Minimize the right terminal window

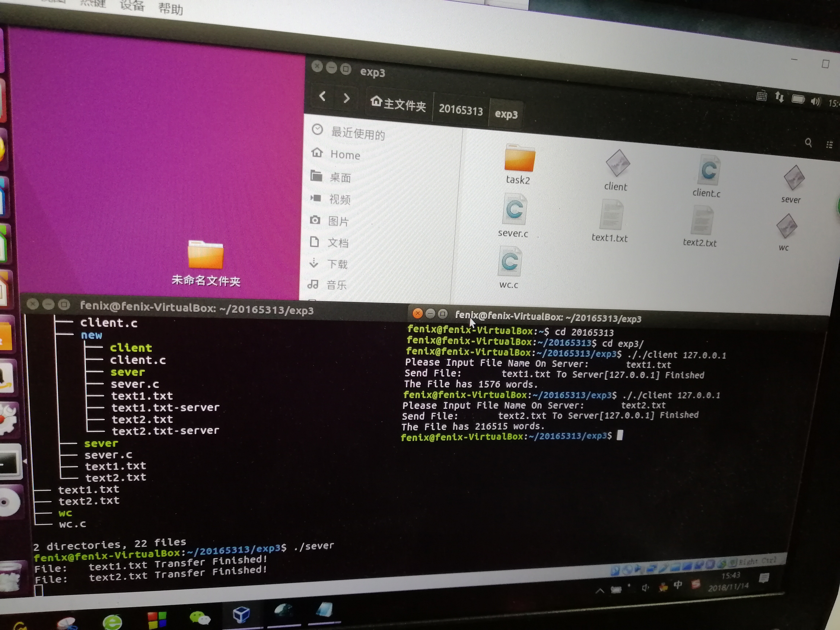pyautogui.click(x=430, y=314)
